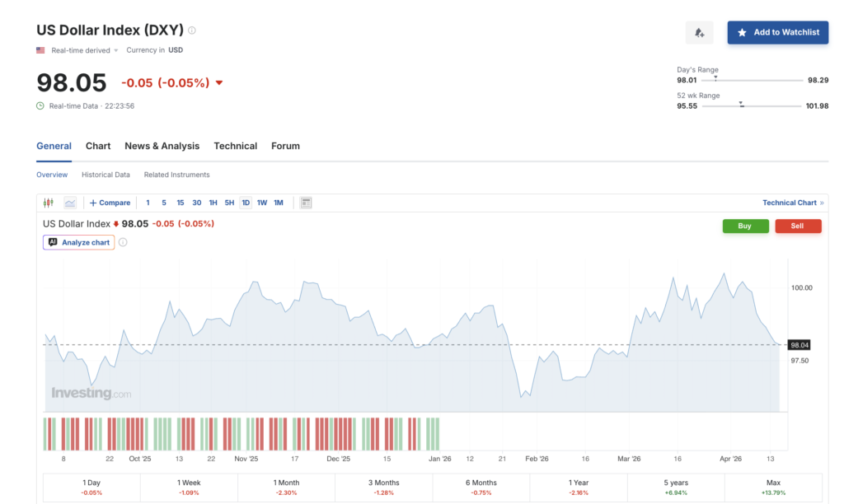Open the alert bell icon
The width and height of the screenshot is (844, 504).
(699, 32)
